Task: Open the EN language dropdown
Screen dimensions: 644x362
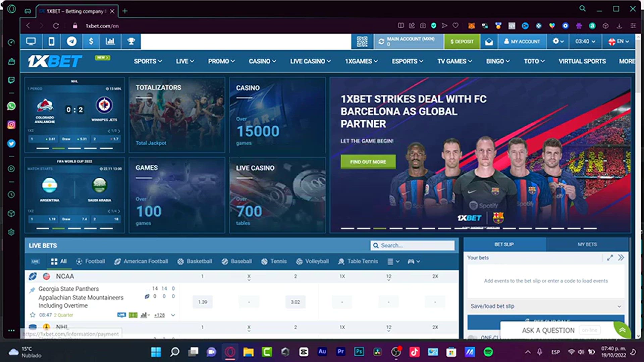Action: pyautogui.click(x=619, y=41)
